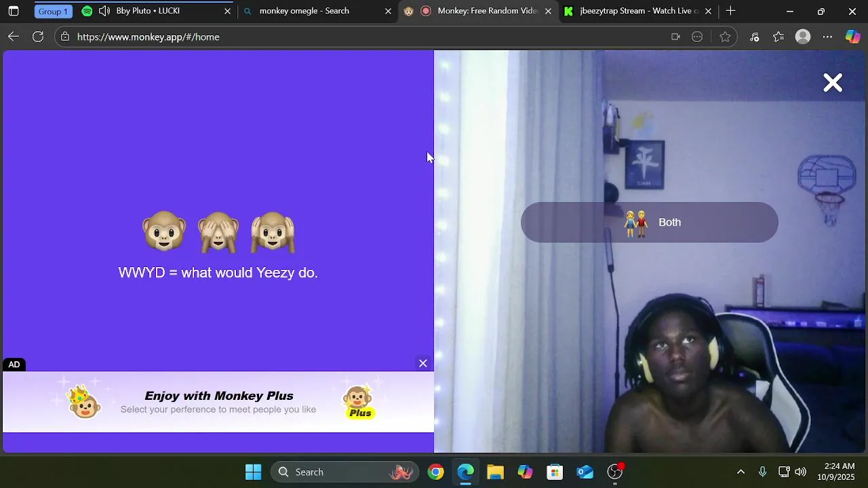Image resolution: width=868 pixels, height=488 pixels.
Task: Click the hear-no-evil monkey emoji
Action: 273,232
